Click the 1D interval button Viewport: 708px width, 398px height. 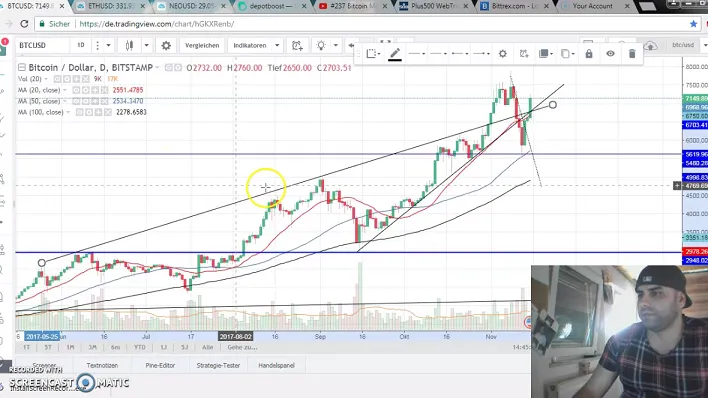pyautogui.click(x=81, y=45)
